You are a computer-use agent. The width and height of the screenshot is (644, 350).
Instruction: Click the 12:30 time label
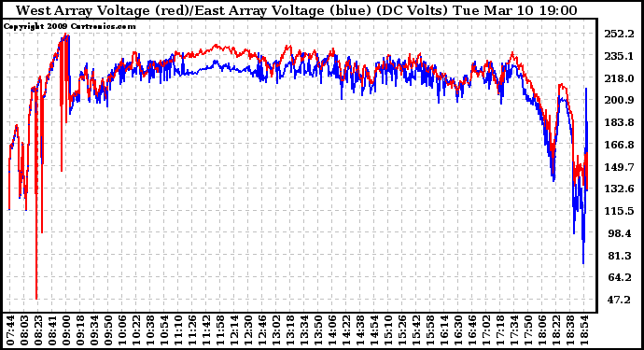248,330
